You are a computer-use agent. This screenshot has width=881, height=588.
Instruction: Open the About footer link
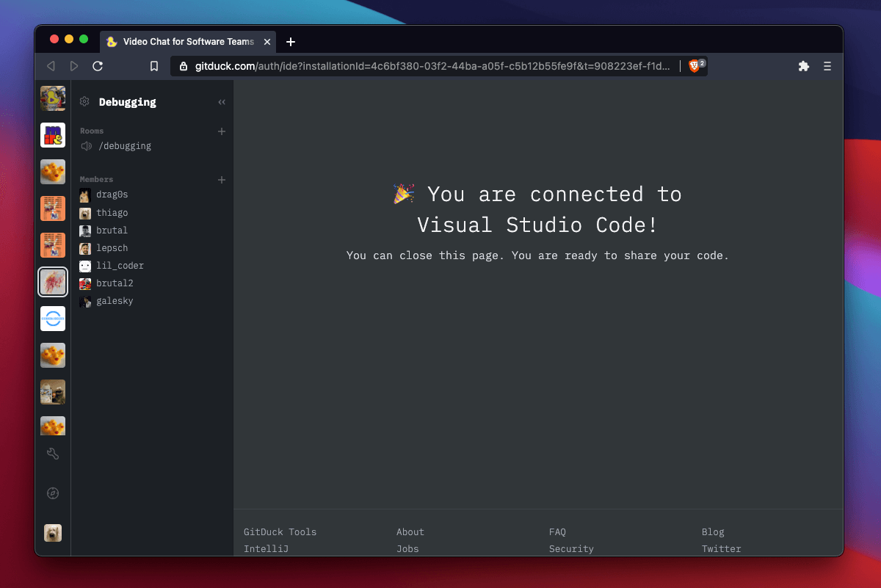pyautogui.click(x=410, y=532)
